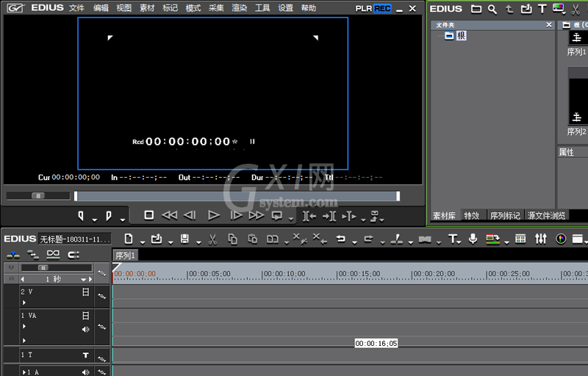Screen dimensions: 588x376
Task: Mute 1 VA track audio speaker
Action: point(86,329)
